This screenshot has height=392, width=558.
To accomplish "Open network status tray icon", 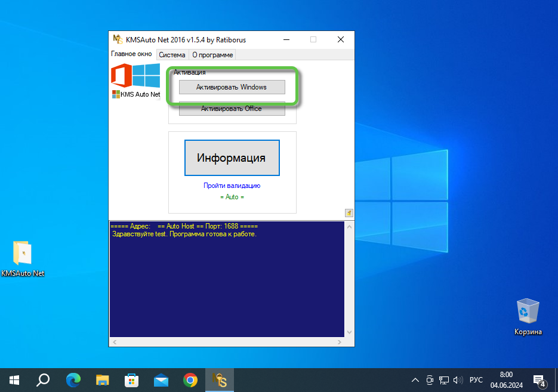I will point(444,380).
